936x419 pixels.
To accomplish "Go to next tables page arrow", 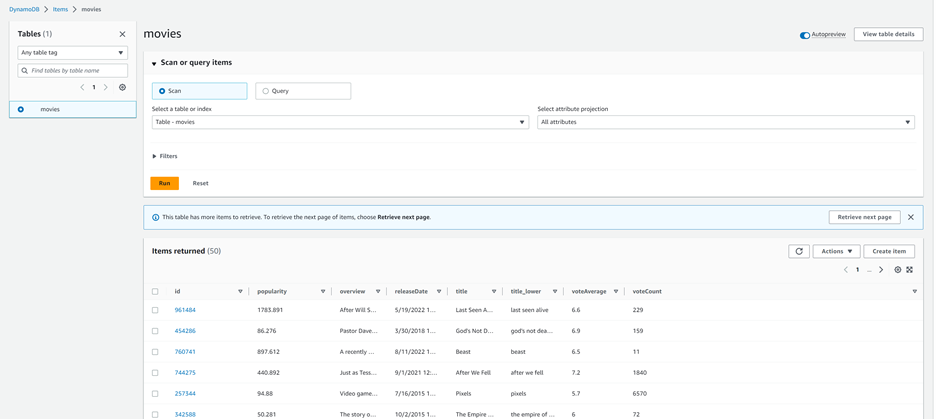I will click(106, 87).
